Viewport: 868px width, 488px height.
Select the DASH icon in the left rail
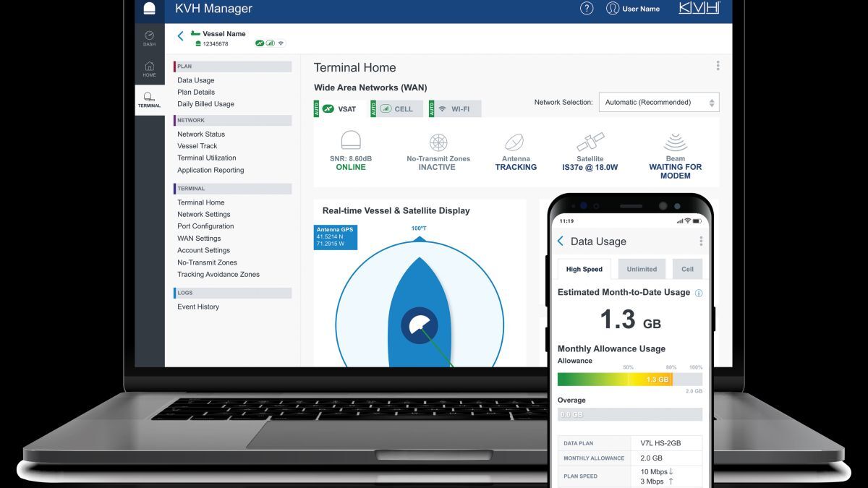[150, 38]
